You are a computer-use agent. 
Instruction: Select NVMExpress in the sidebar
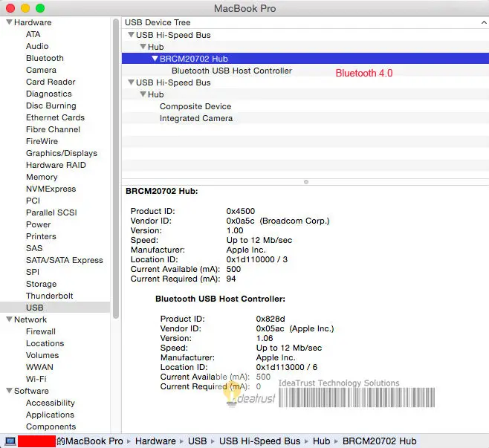(x=51, y=189)
